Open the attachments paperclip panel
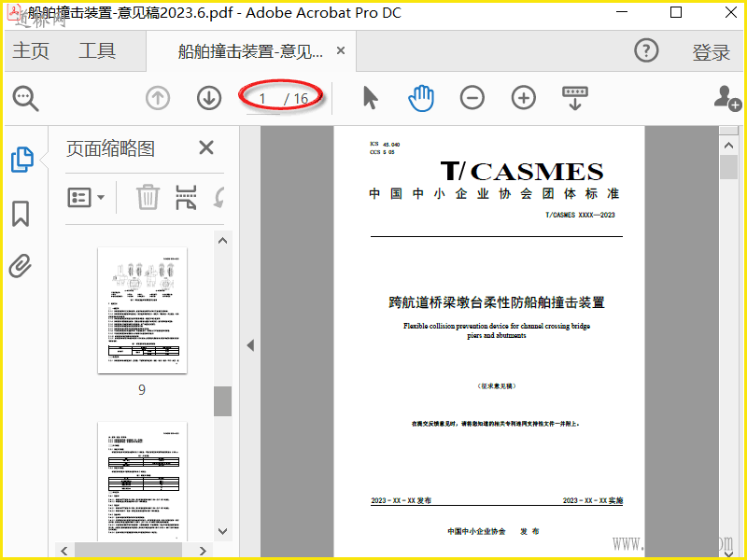 (21, 266)
